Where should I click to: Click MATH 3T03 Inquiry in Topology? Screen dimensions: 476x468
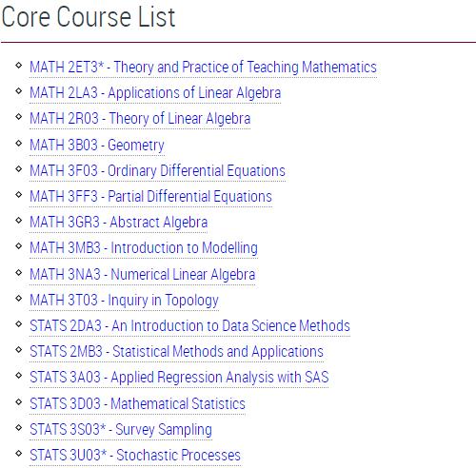[124, 301]
